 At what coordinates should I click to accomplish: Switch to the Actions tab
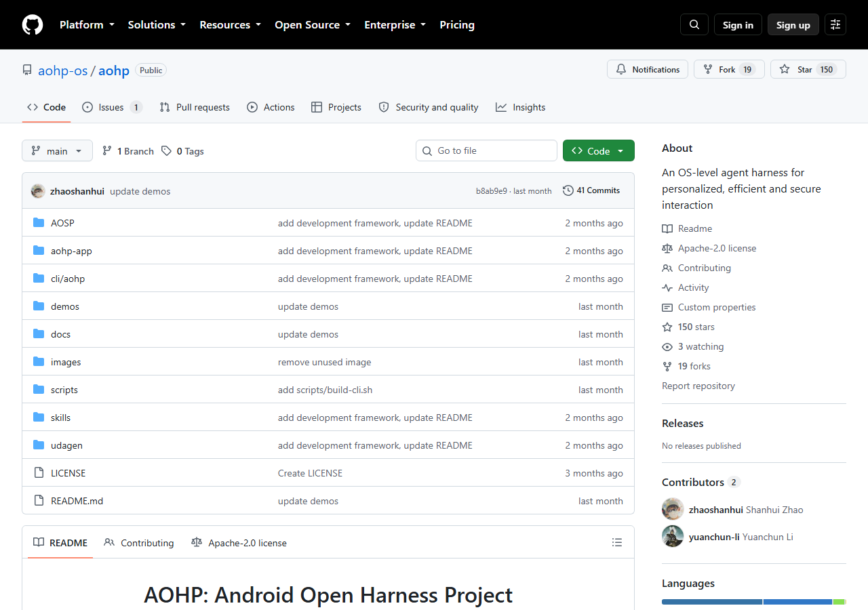pos(271,107)
